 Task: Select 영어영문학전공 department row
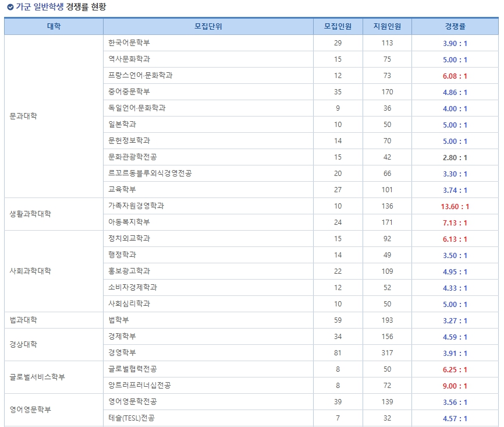(x=301, y=402)
